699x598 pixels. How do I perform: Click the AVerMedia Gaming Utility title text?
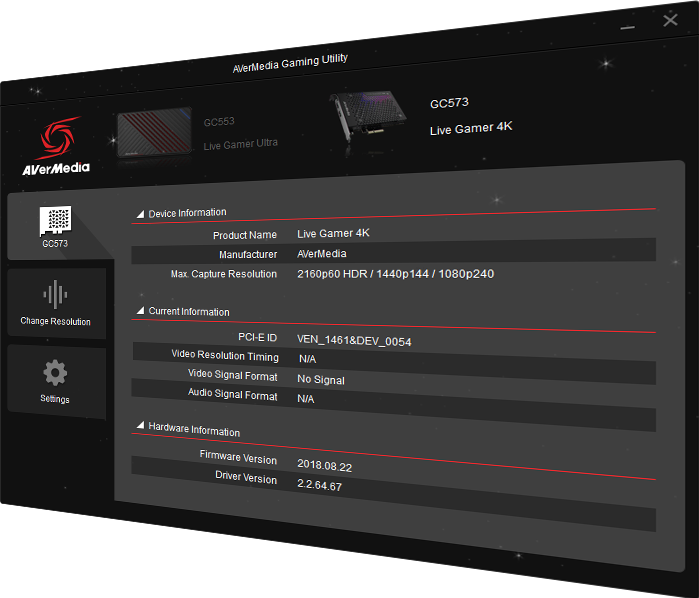290,63
